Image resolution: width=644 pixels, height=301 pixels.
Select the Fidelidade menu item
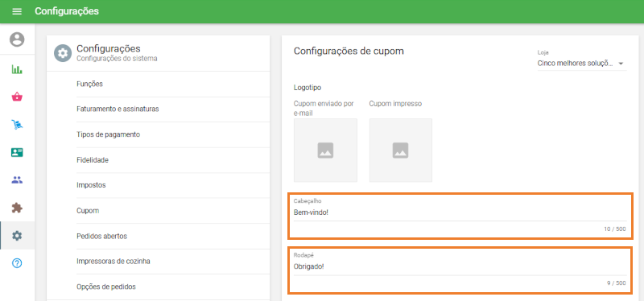click(158, 160)
